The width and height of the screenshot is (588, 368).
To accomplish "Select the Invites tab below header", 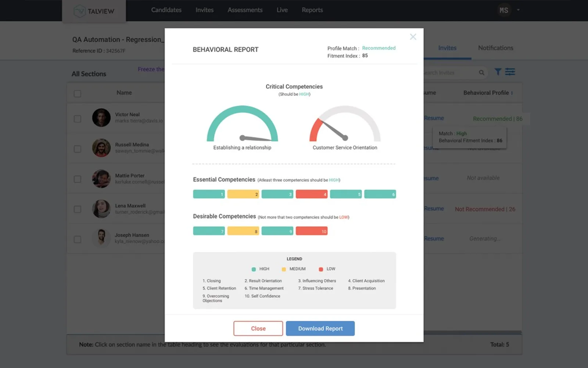I will tap(447, 48).
